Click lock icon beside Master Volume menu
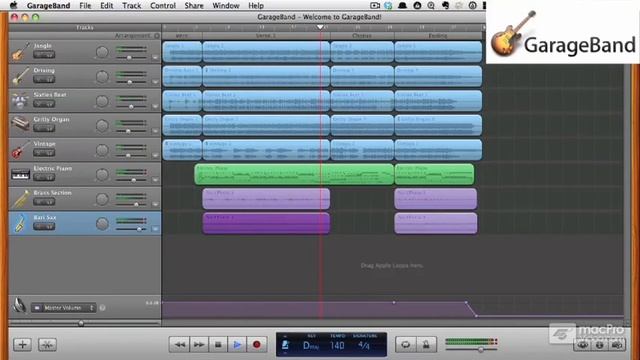Viewport: 640px width, 360px height. pos(102,308)
